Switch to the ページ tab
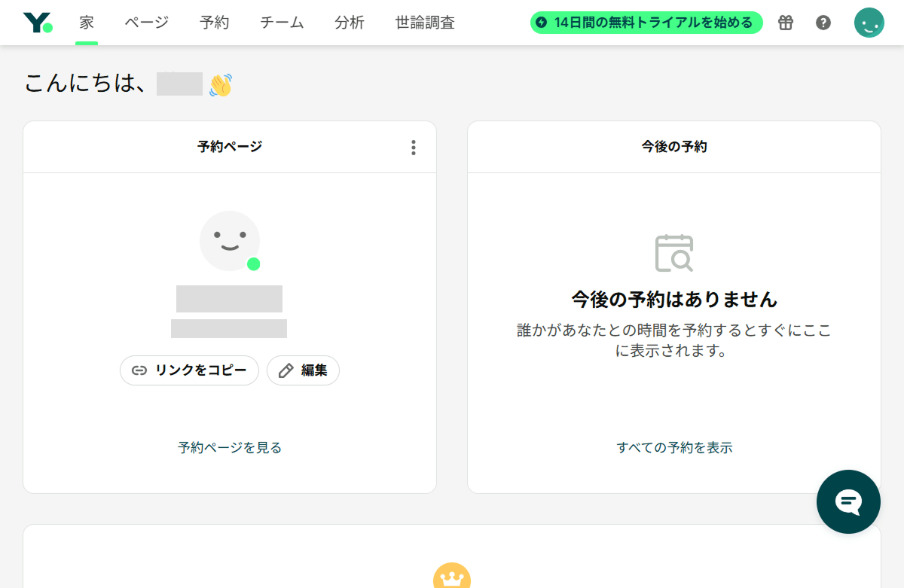The width and height of the screenshot is (904, 588). point(145,23)
